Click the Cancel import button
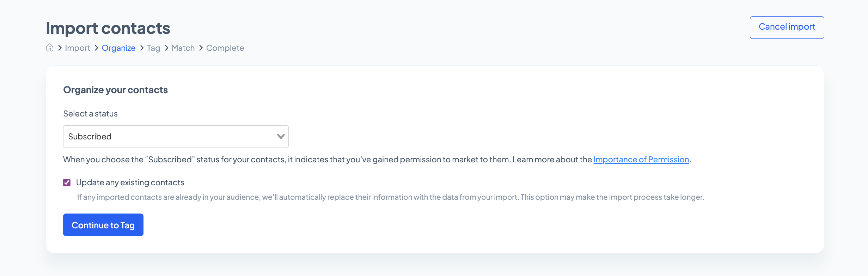The width and height of the screenshot is (868, 276). click(787, 27)
